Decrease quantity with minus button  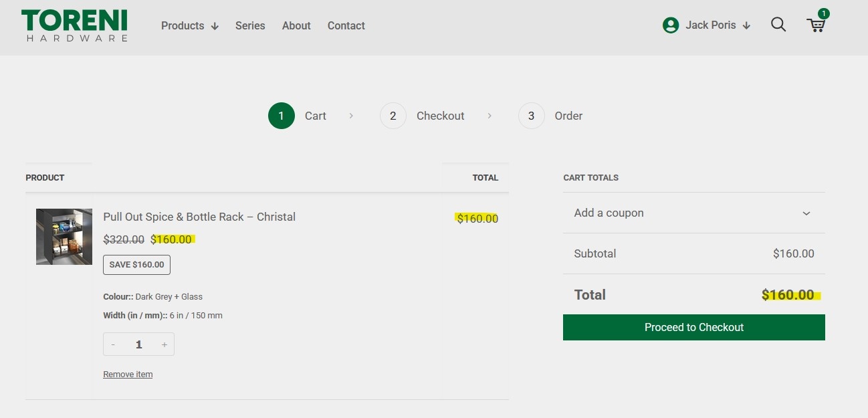click(113, 344)
